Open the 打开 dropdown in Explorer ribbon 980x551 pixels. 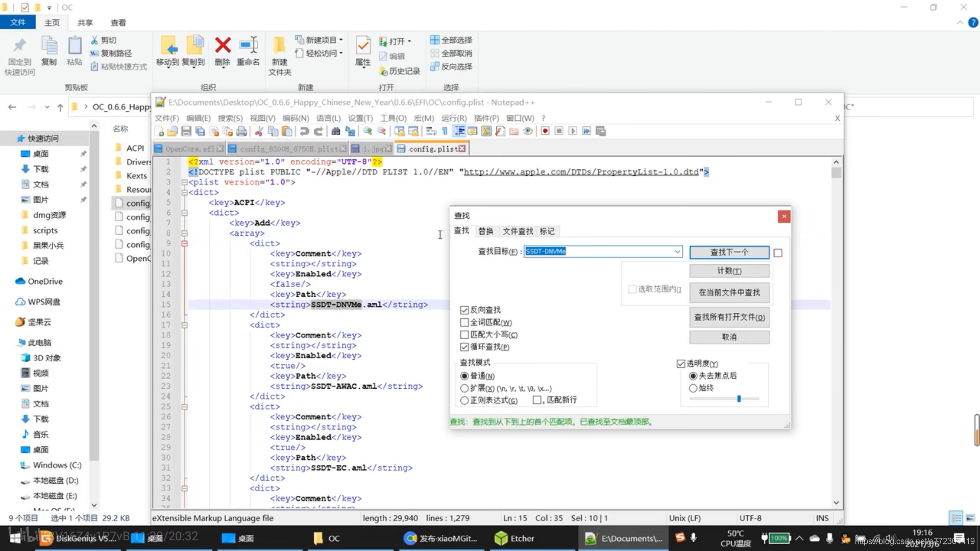point(395,41)
